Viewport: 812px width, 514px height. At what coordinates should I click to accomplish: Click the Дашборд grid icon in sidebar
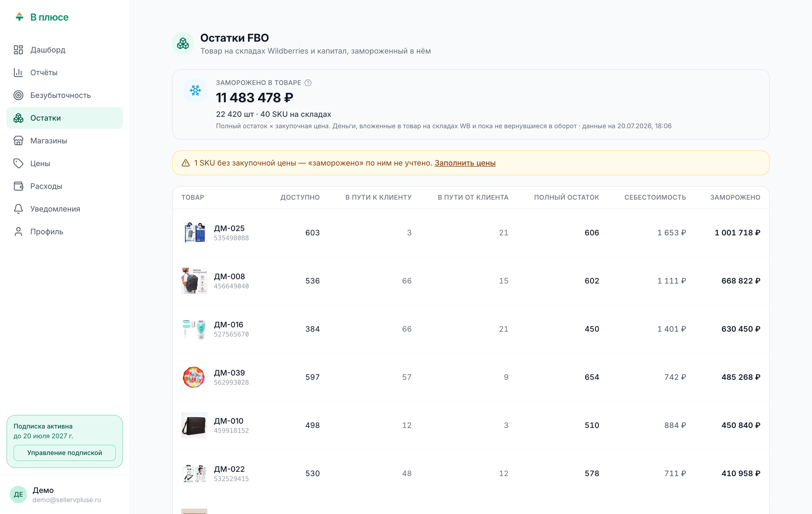(x=18, y=50)
